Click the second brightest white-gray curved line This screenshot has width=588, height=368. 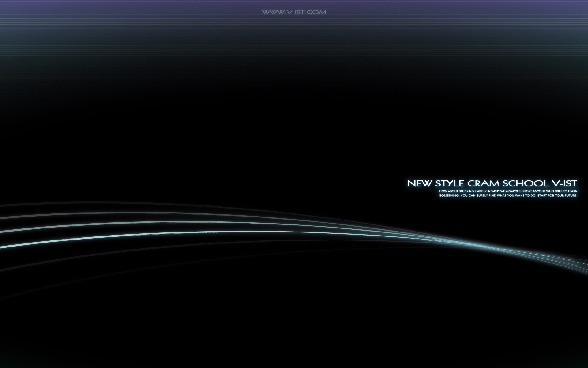coord(123,223)
